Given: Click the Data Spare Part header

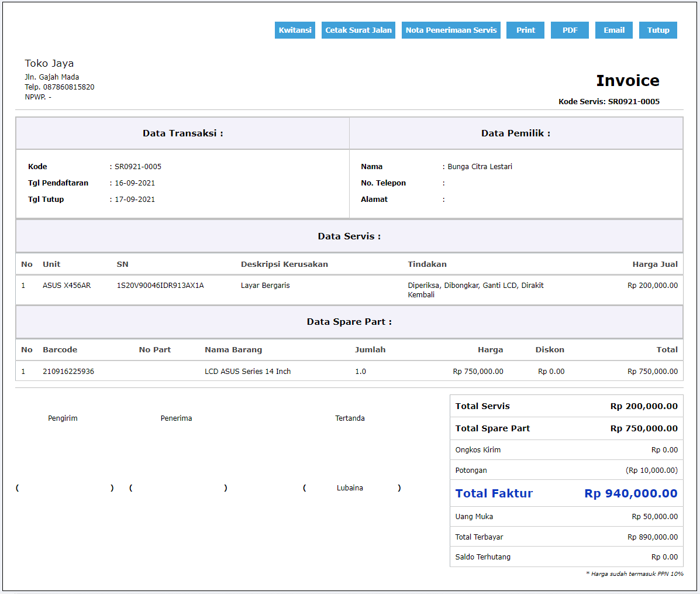Looking at the screenshot, I should [349, 322].
